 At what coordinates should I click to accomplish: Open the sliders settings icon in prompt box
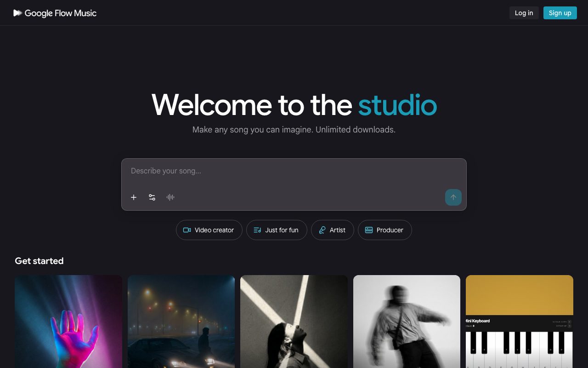pos(152,197)
